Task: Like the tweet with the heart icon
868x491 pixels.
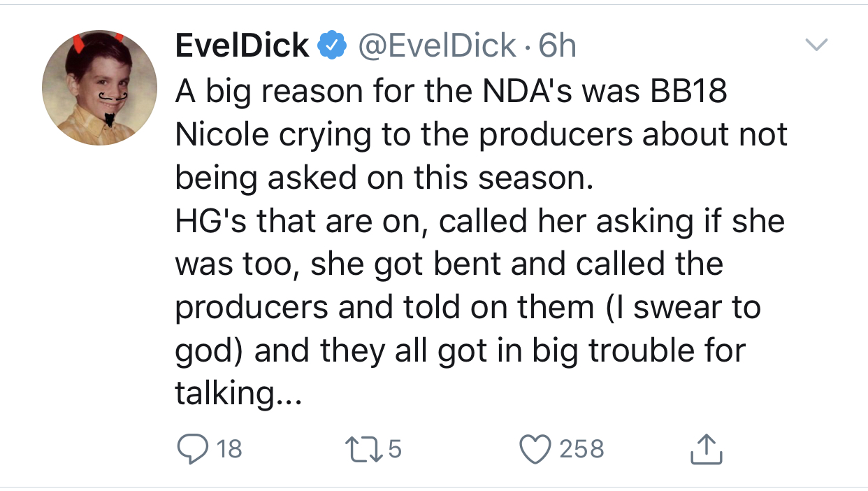Action: (536, 449)
